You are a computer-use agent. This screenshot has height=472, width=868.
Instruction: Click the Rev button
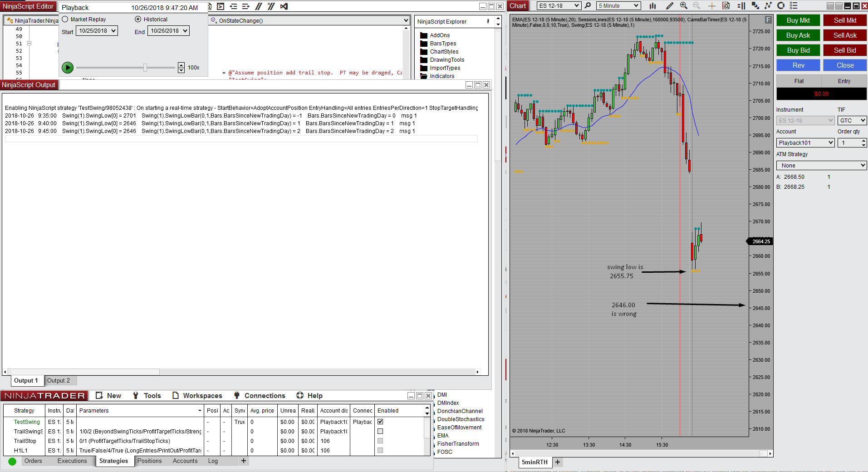(798, 65)
